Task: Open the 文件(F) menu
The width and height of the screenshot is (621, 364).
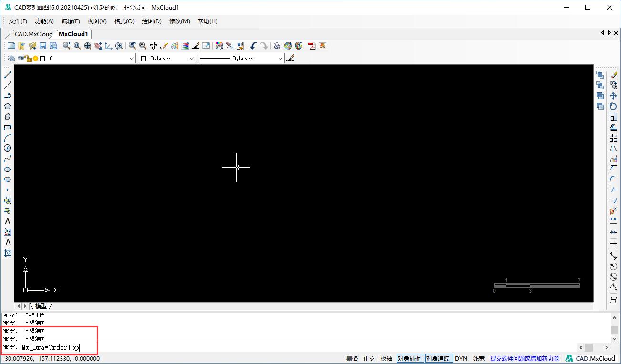Action: pyautogui.click(x=18, y=21)
